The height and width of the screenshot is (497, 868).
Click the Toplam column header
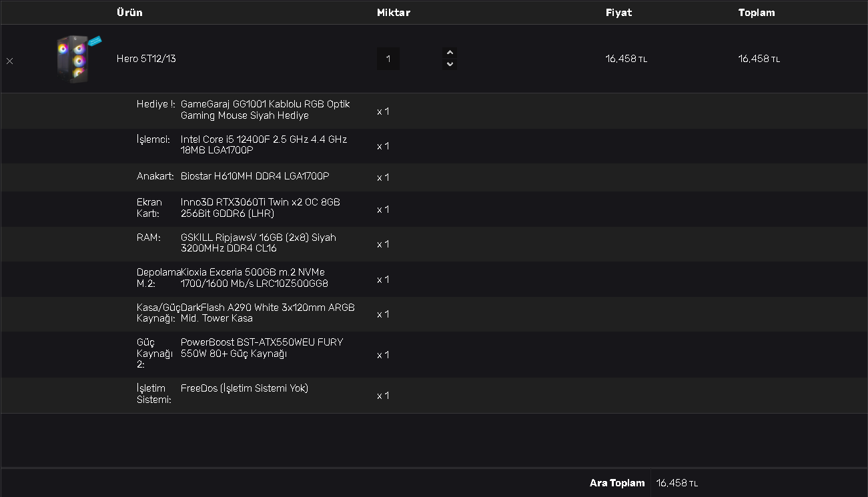[756, 13]
